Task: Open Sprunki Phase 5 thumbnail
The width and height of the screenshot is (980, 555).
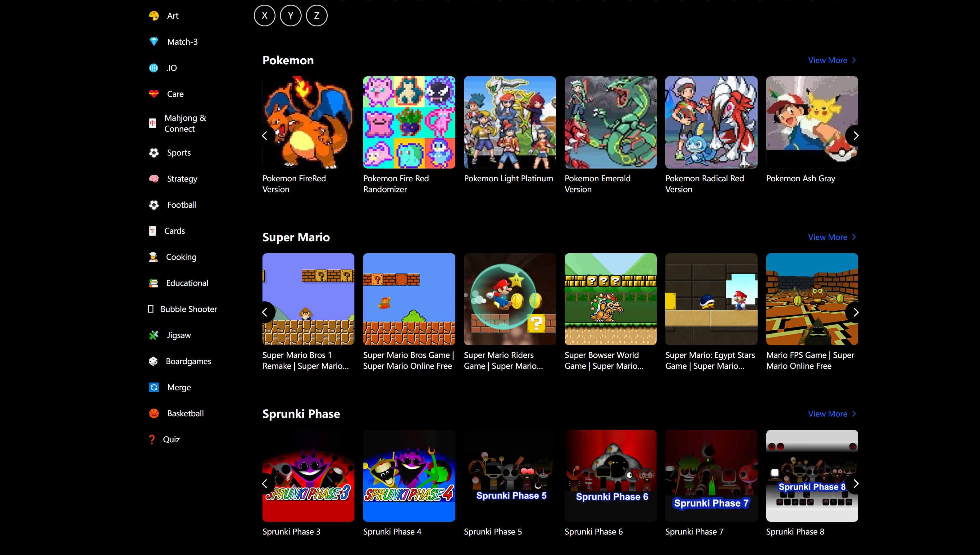Action: pyautogui.click(x=510, y=476)
